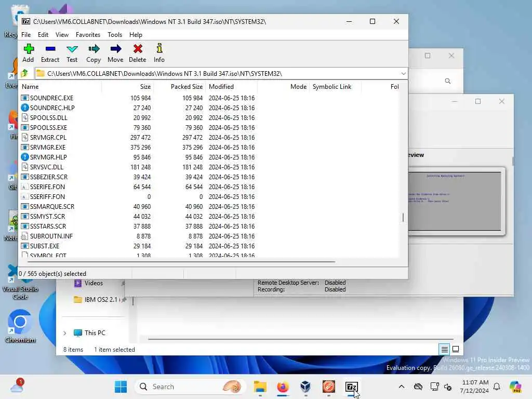The width and height of the screenshot is (532, 399).
Task: Open VirtualBox from the taskbar
Action: point(305,387)
